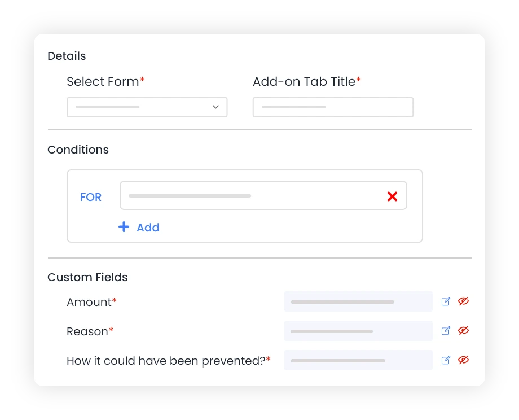Edit the 'How it could have been prevented?' field

[x=446, y=360]
